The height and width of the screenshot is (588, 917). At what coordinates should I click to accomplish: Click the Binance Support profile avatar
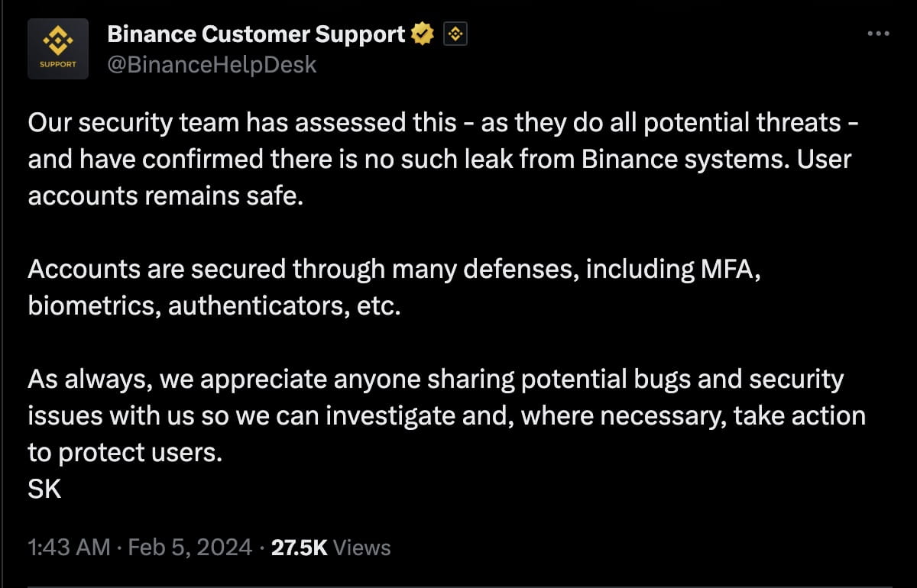58,48
